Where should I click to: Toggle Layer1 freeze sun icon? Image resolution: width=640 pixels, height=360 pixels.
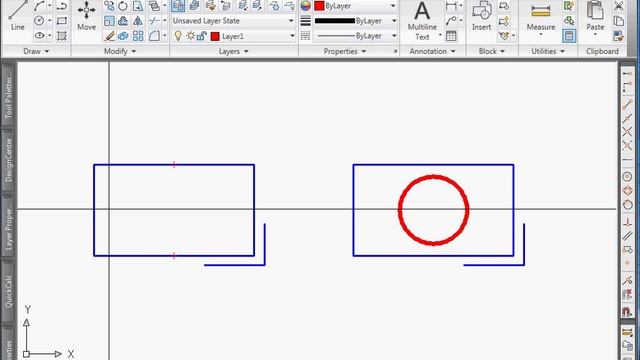190,36
